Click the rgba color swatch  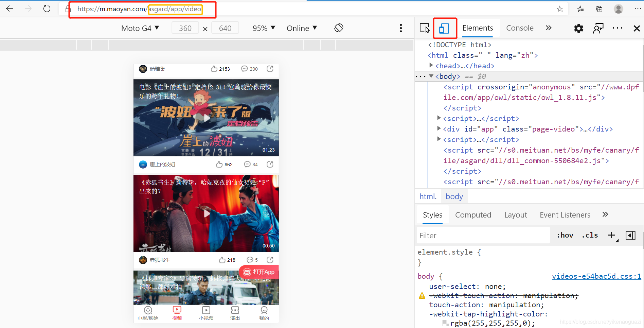pos(446,323)
